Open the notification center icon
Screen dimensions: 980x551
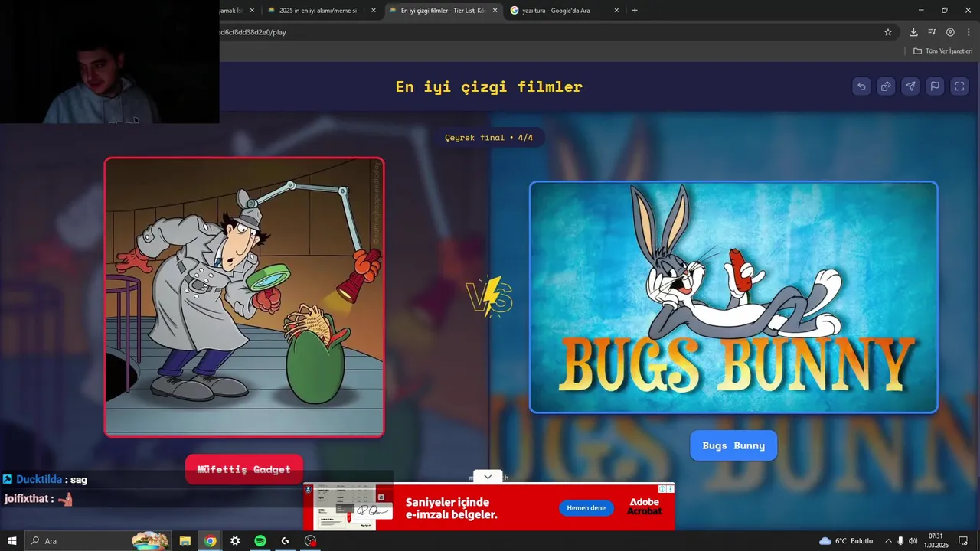pyautogui.click(x=963, y=540)
